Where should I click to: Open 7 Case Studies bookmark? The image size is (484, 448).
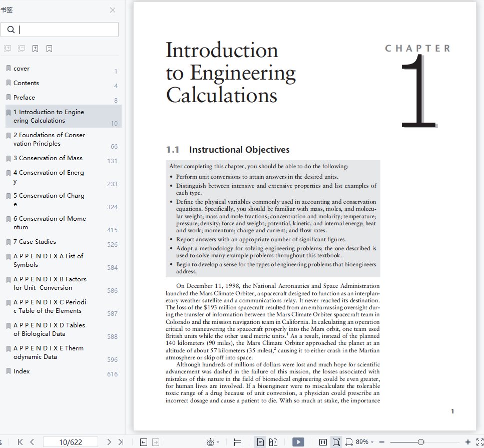[x=63, y=242]
